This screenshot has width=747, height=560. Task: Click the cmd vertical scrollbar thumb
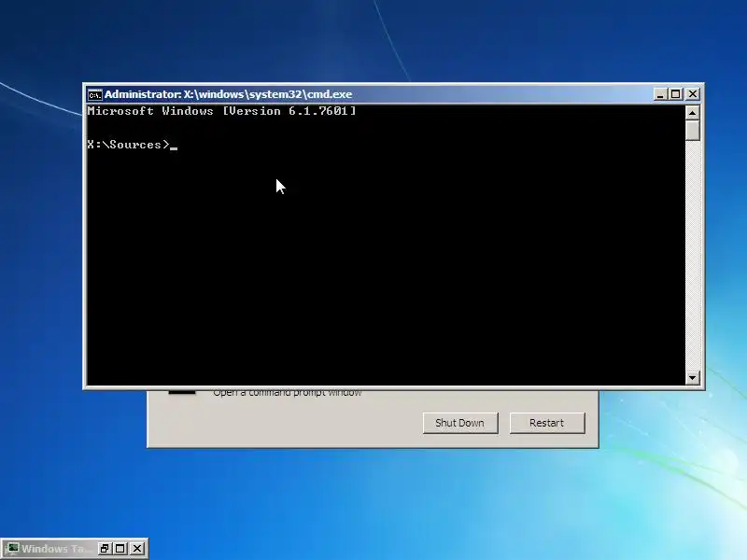pyautogui.click(x=692, y=131)
